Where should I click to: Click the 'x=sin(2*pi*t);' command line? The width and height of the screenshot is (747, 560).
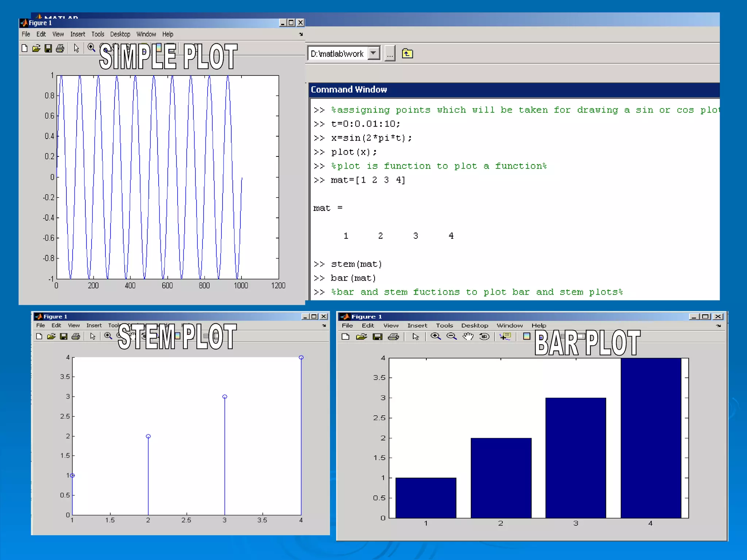click(x=371, y=138)
